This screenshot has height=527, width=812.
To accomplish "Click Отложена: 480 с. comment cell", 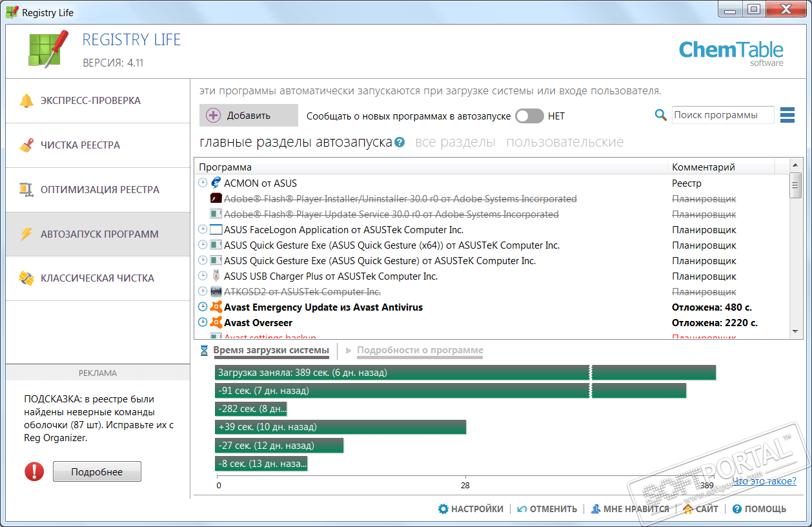I will coord(712,307).
